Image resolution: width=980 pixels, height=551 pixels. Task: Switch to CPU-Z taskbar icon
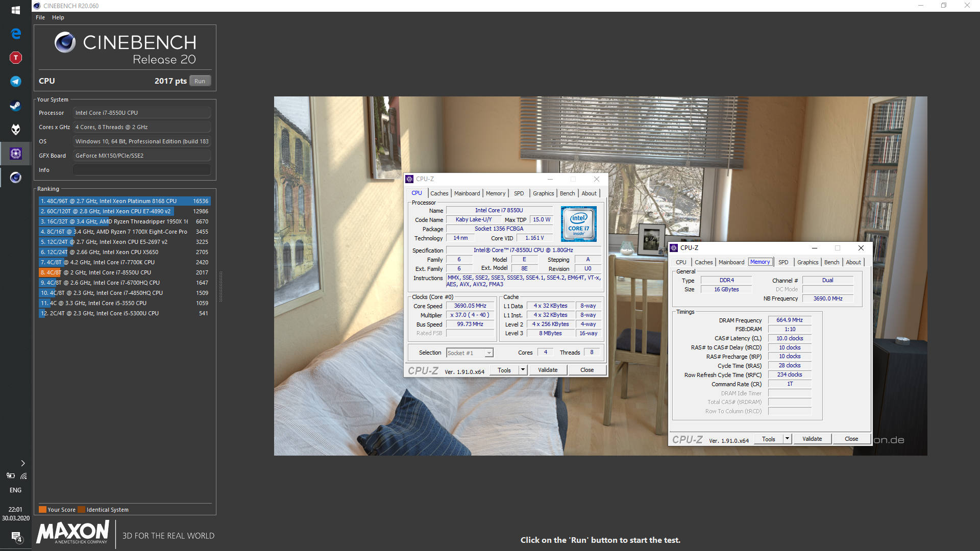click(15, 154)
